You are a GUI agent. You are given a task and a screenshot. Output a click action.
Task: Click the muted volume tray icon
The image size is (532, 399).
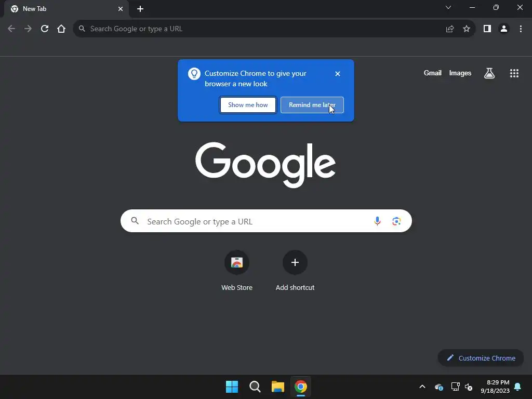pyautogui.click(x=469, y=387)
